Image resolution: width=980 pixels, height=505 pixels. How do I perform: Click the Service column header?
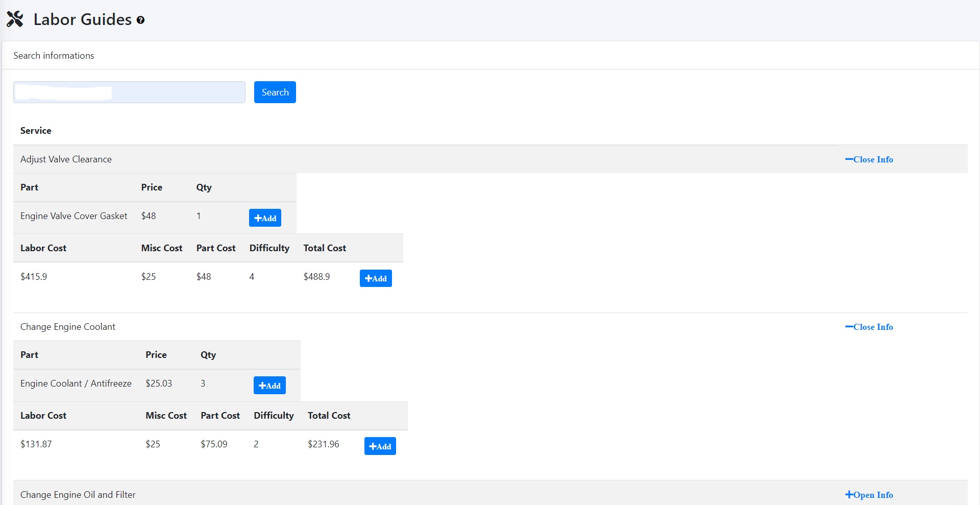(36, 131)
